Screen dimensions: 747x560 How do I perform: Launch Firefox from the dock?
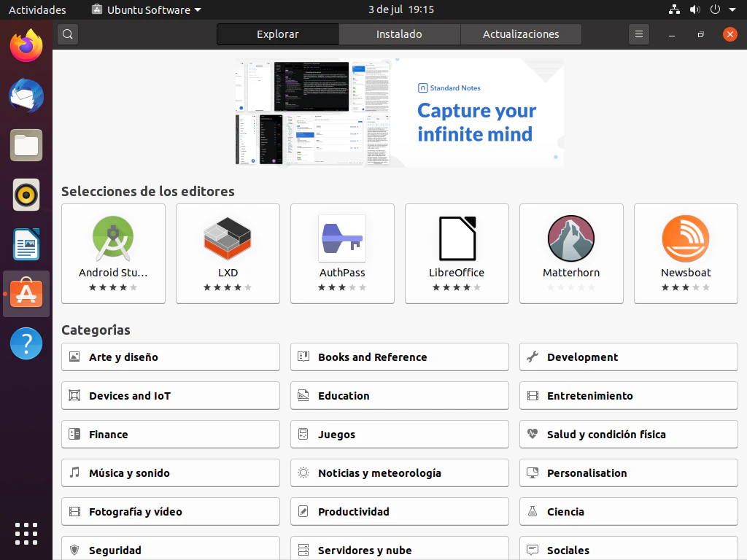pos(26,47)
